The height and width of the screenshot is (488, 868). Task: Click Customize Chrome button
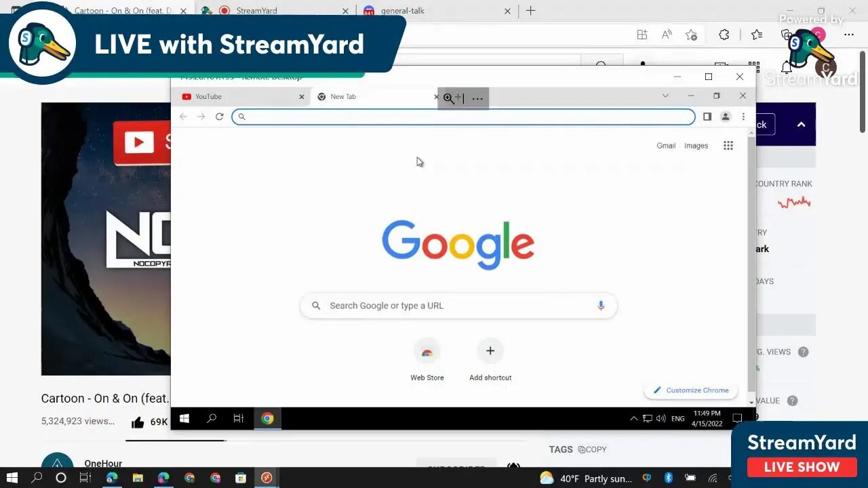(x=690, y=390)
